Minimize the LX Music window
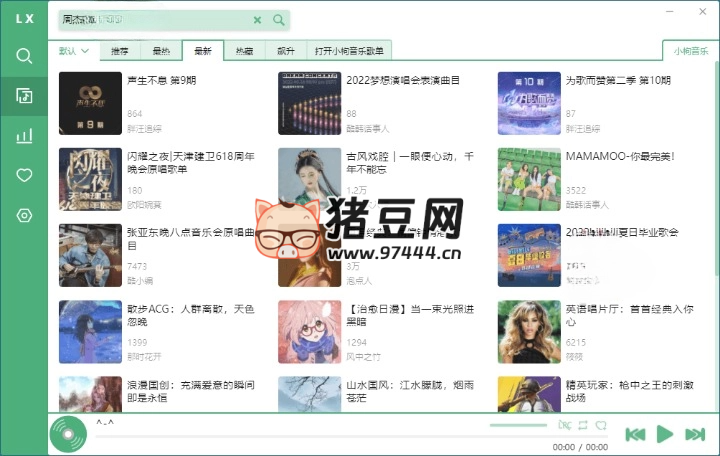 point(670,11)
